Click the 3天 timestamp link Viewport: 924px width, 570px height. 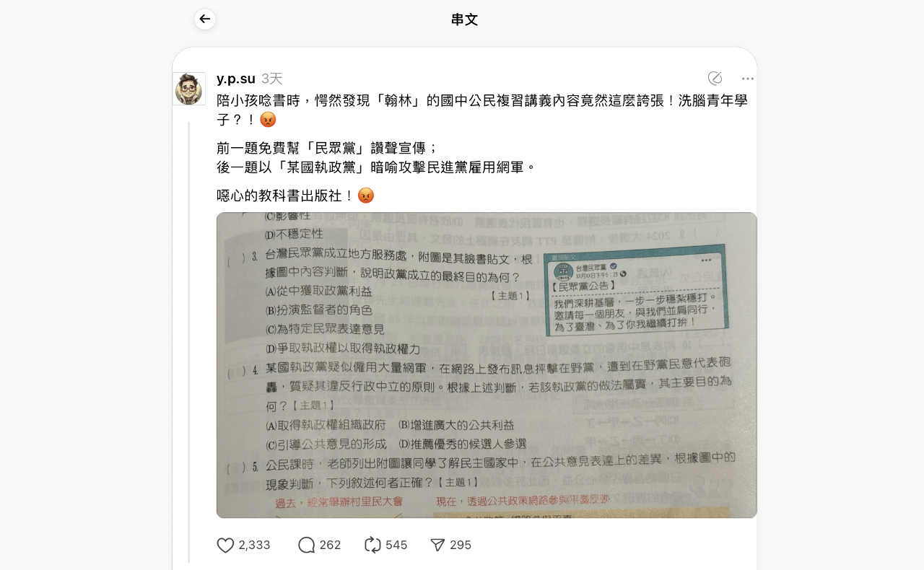272,79
